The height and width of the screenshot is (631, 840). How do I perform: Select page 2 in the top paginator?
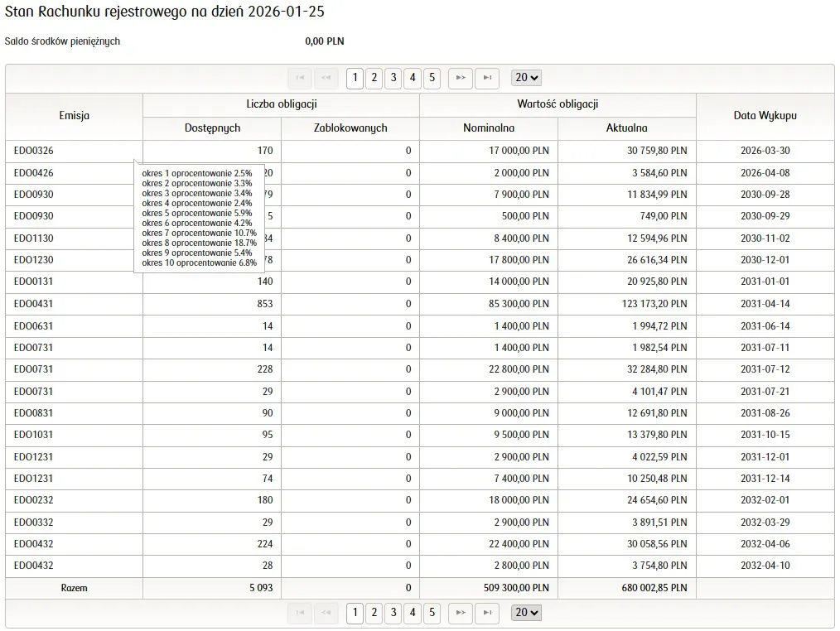tap(374, 78)
